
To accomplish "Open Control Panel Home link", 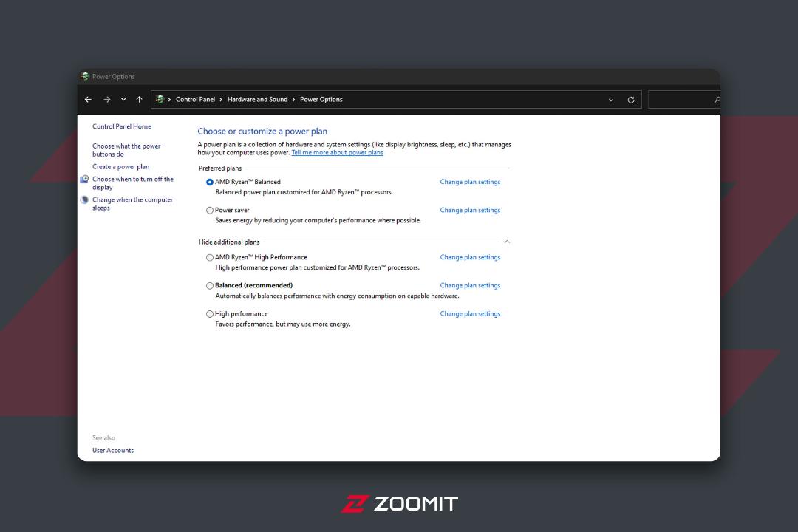I will [122, 126].
